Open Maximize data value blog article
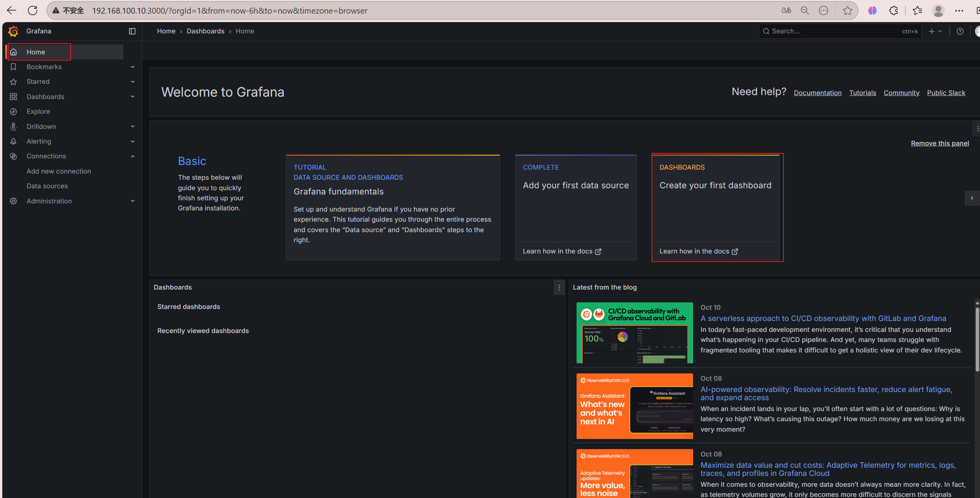980x498 pixels. (828, 469)
